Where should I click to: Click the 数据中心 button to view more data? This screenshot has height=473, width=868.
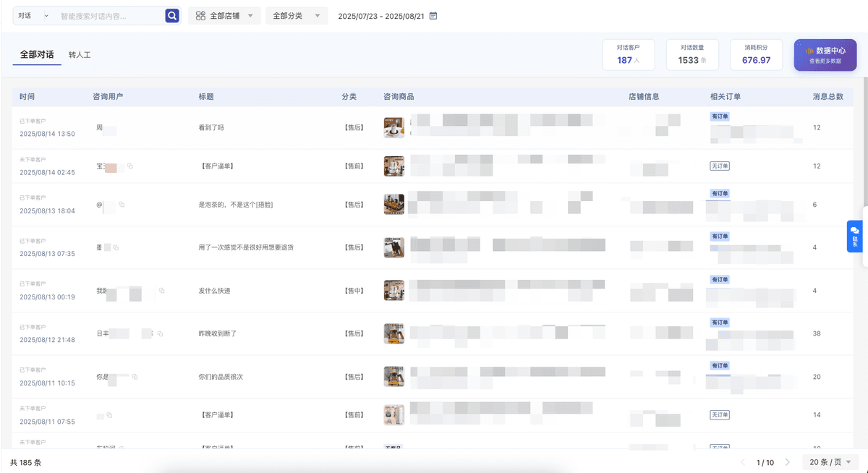(x=825, y=54)
